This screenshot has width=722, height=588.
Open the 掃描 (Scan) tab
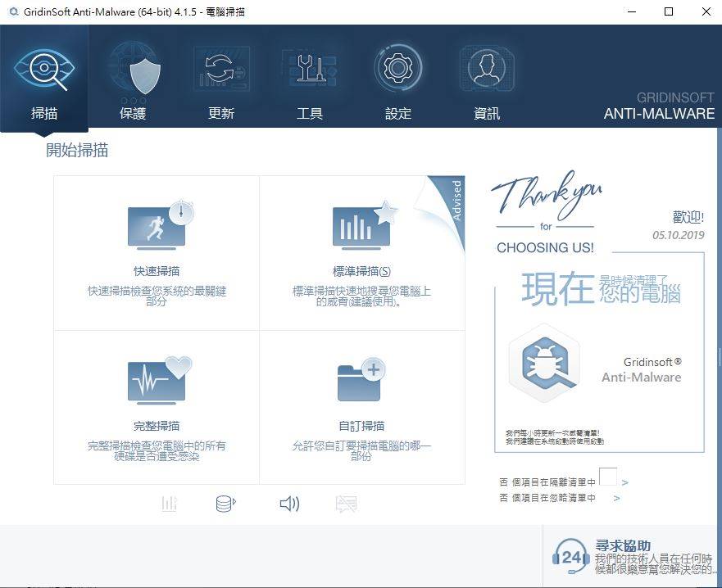click(44, 79)
